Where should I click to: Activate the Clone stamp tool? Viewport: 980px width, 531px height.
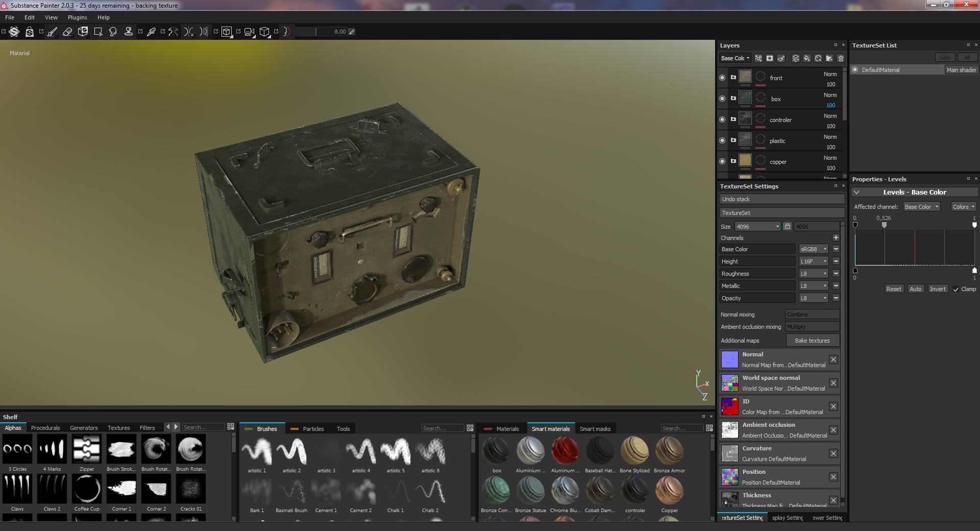tap(129, 32)
